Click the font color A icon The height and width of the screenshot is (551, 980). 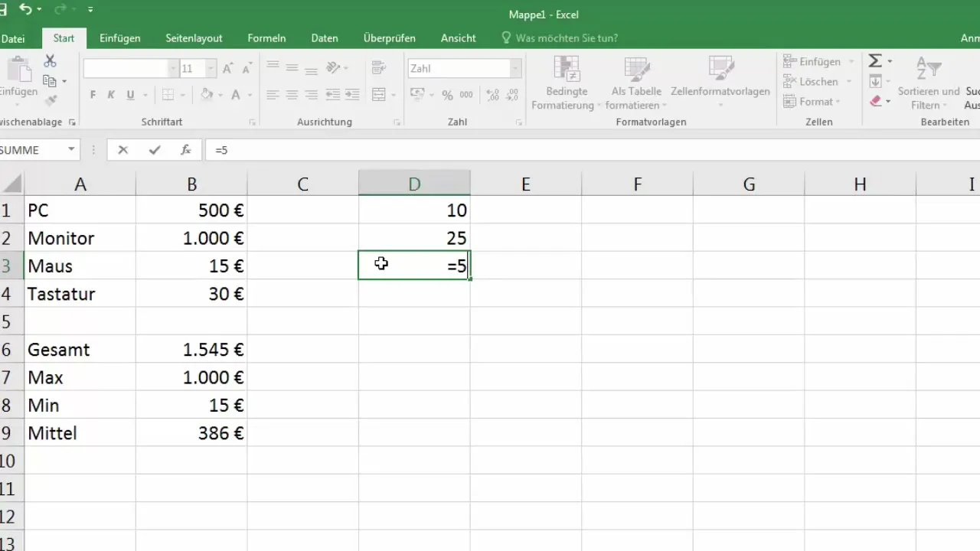click(x=237, y=95)
